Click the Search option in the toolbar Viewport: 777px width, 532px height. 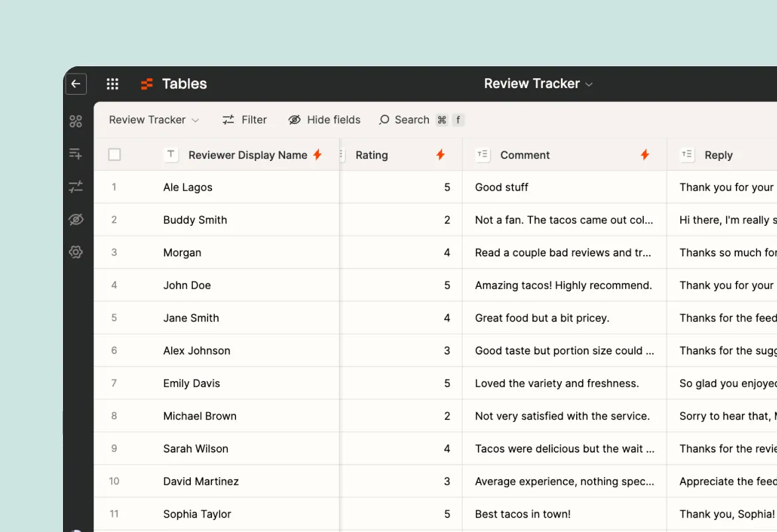(404, 119)
